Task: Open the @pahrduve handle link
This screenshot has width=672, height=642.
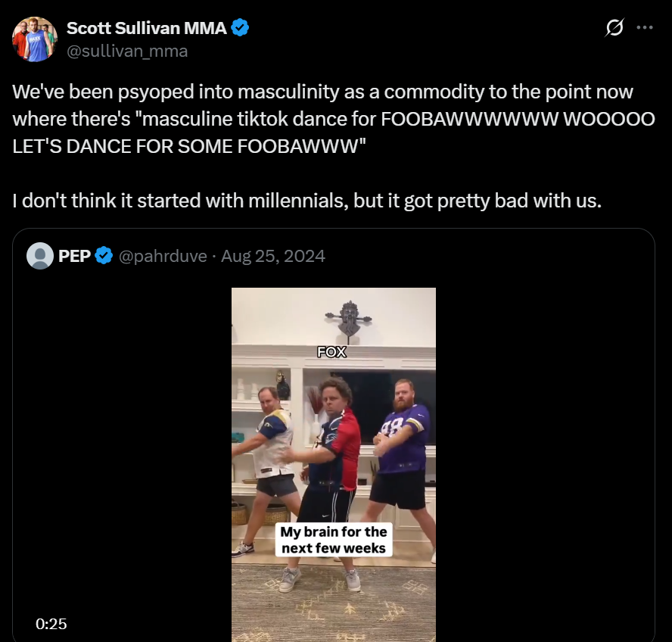Action: click(x=161, y=256)
